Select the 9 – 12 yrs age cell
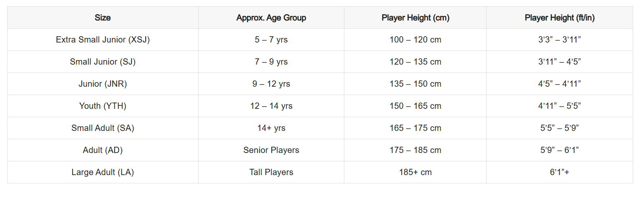644x198 pixels. tap(271, 84)
